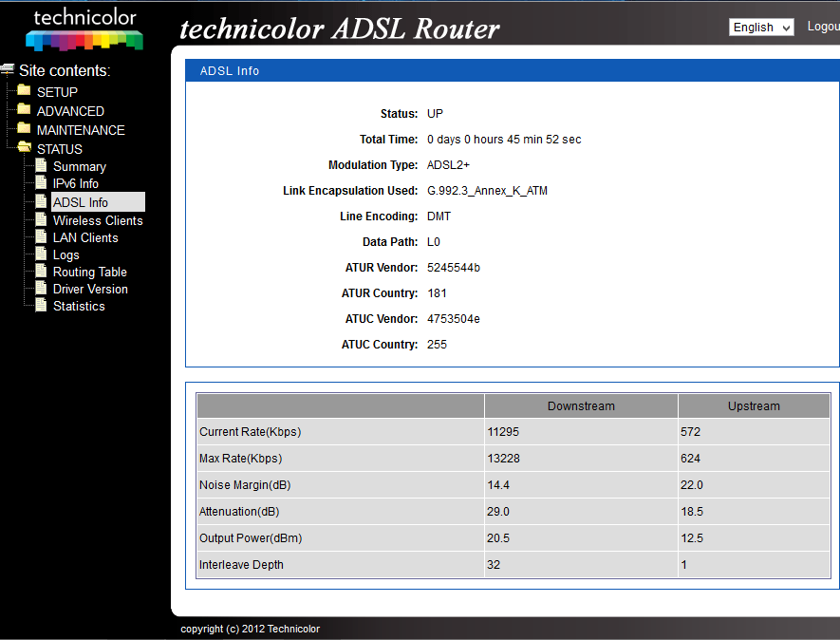Viewport: 840px width, 640px height.
Task: Select upstream current rate 572
Action: tap(691, 432)
